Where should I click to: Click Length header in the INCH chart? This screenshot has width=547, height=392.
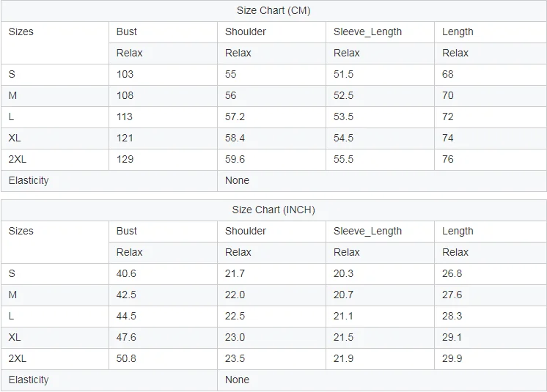pos(458,231)
